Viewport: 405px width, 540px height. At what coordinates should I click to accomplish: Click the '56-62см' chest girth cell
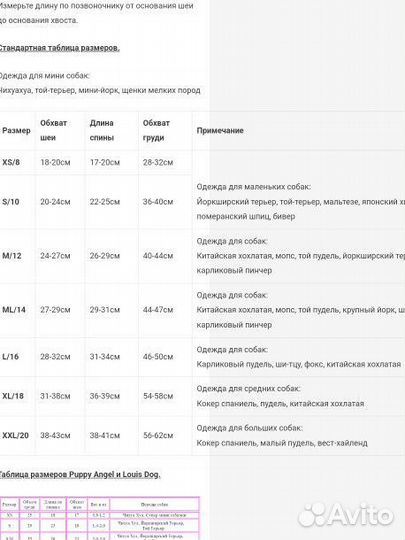tap(158, 435)
